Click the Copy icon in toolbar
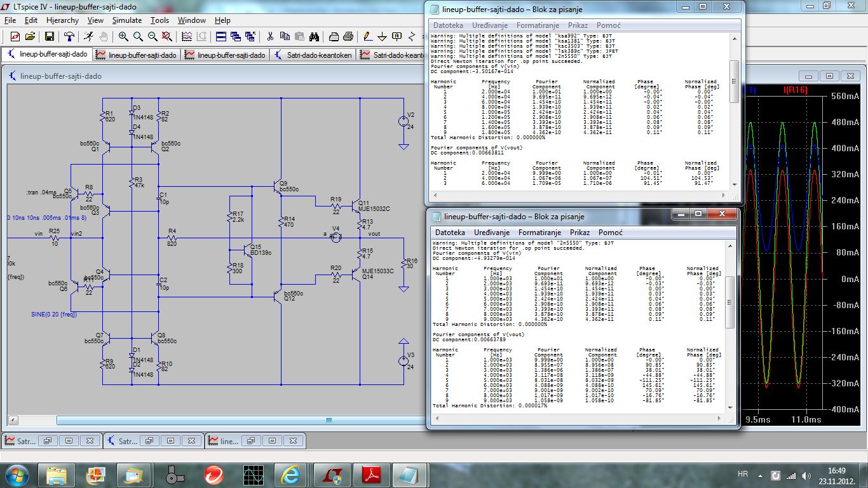Viewport: 868px width, 488px height. click(x=284, y=36)
